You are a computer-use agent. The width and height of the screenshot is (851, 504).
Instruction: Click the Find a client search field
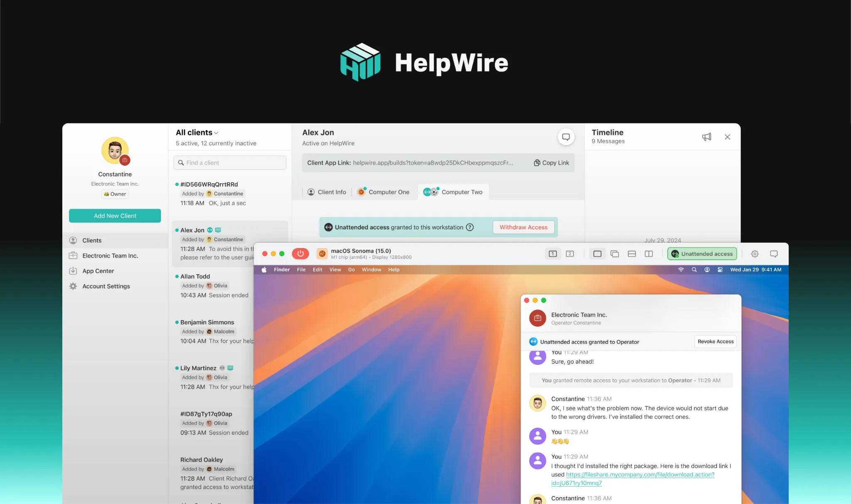tap(230, 162)
